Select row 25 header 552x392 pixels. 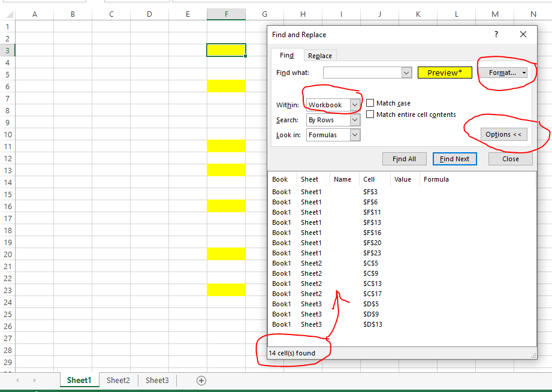click(x=7, y=314)
